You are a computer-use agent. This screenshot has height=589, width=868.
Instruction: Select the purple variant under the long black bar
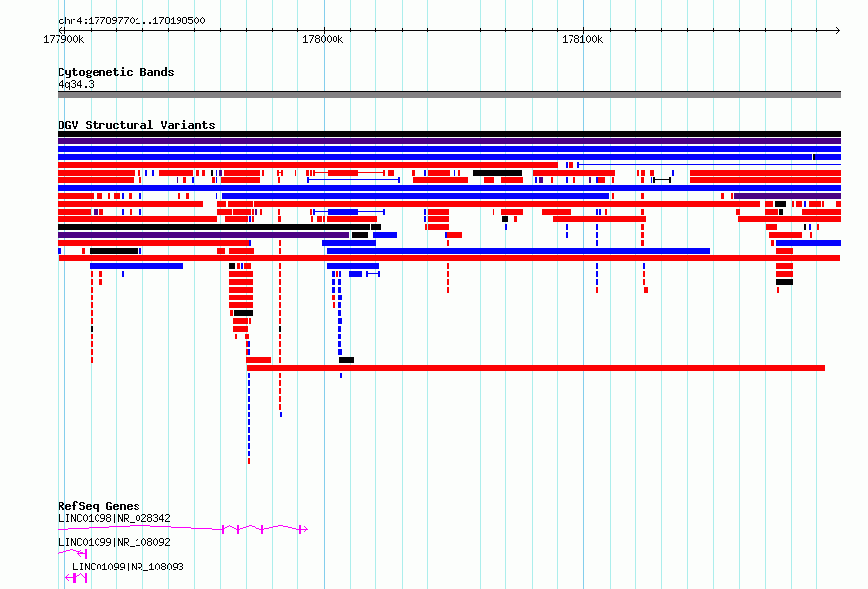coord(203,235)
